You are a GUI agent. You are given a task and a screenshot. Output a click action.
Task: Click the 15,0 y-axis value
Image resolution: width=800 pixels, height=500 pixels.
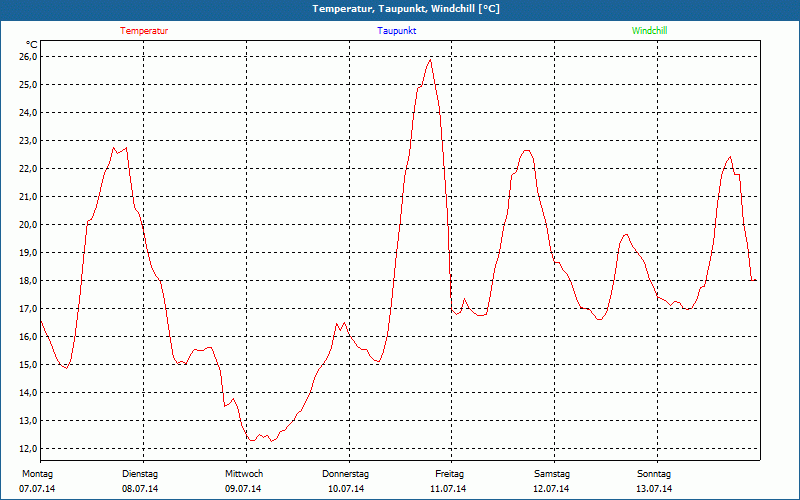[29, 365]
